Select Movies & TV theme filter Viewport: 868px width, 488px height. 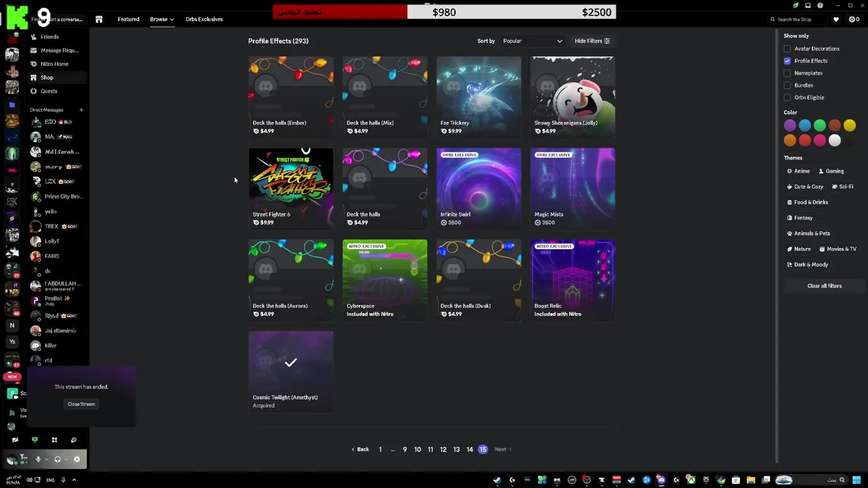[837, 249]
